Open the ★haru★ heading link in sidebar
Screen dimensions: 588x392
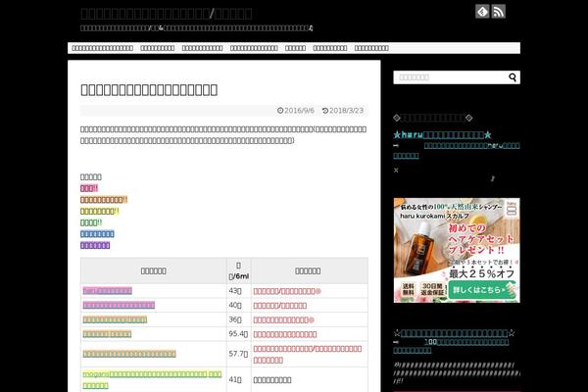(x=442, y=134)
